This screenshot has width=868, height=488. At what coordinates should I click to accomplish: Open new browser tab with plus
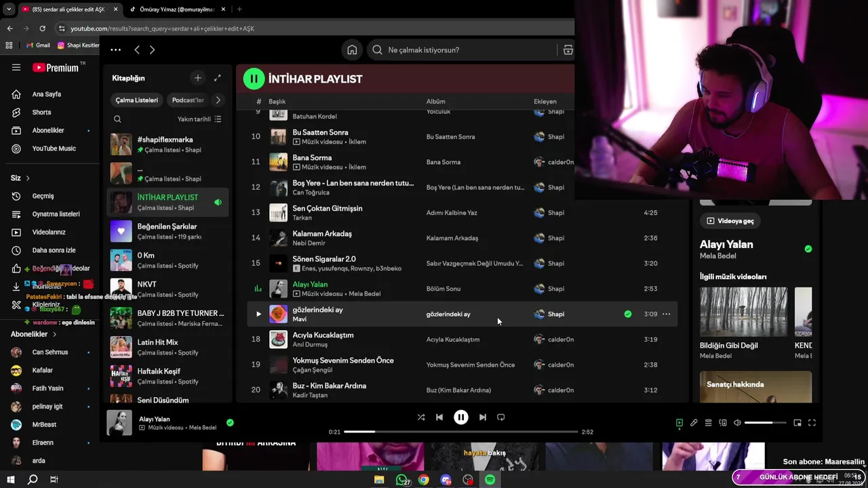(x=239, y=9)
